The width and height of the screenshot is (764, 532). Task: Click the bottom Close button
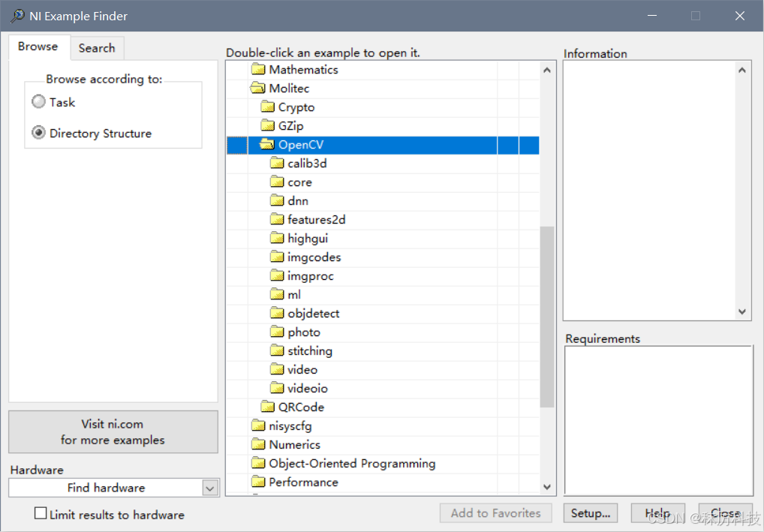pos(726,513)
